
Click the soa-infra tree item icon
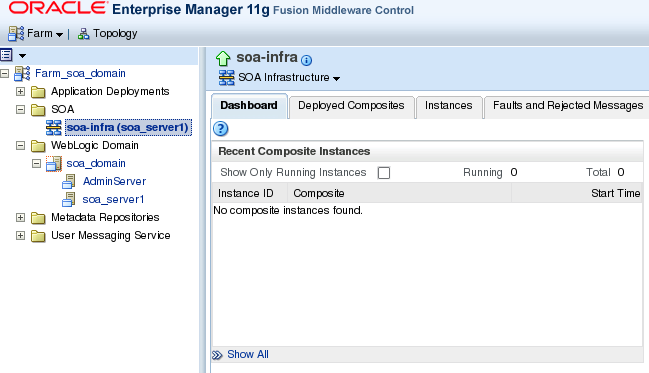[x=53, y=128]
